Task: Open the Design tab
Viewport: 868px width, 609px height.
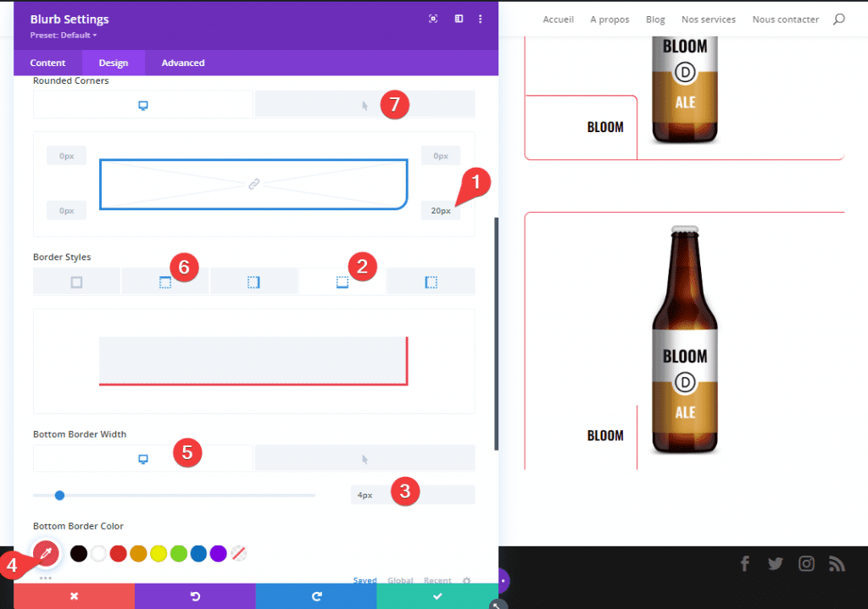Action: click(114, 63)
